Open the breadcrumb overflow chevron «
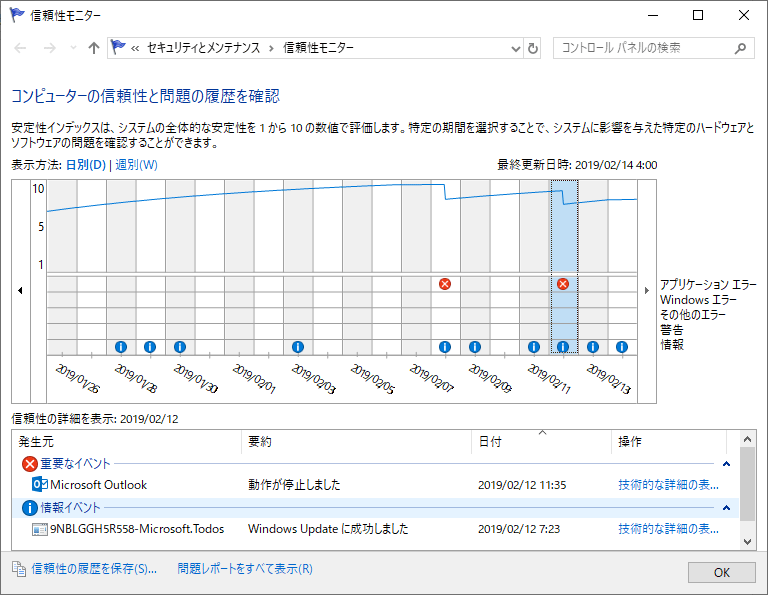Screen dimensions: 768x595 click(x=135, y=48)
